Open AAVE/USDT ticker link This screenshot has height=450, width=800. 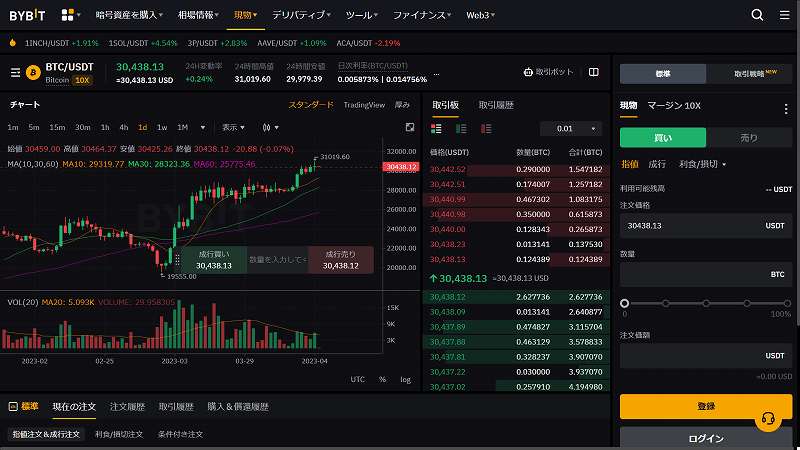[291, 43]
